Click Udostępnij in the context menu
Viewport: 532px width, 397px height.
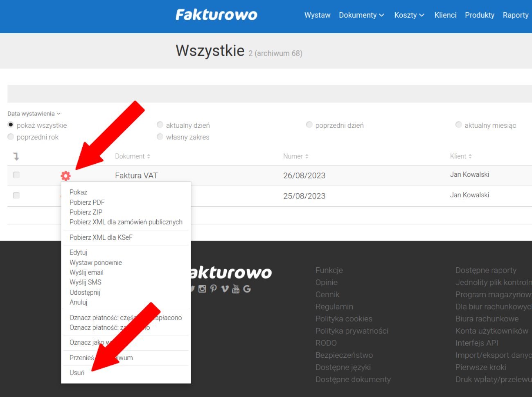click(85, 293)
